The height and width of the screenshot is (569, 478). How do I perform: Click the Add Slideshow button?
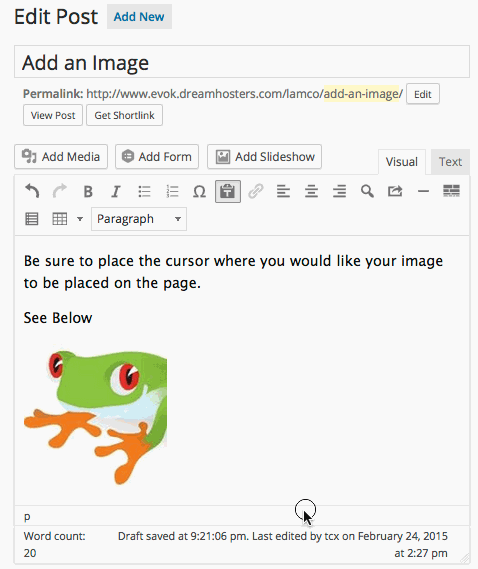coord(264,157)
